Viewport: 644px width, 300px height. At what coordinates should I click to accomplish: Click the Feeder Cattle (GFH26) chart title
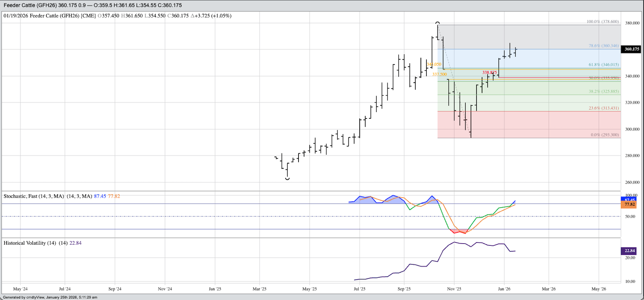pos(93,5)
